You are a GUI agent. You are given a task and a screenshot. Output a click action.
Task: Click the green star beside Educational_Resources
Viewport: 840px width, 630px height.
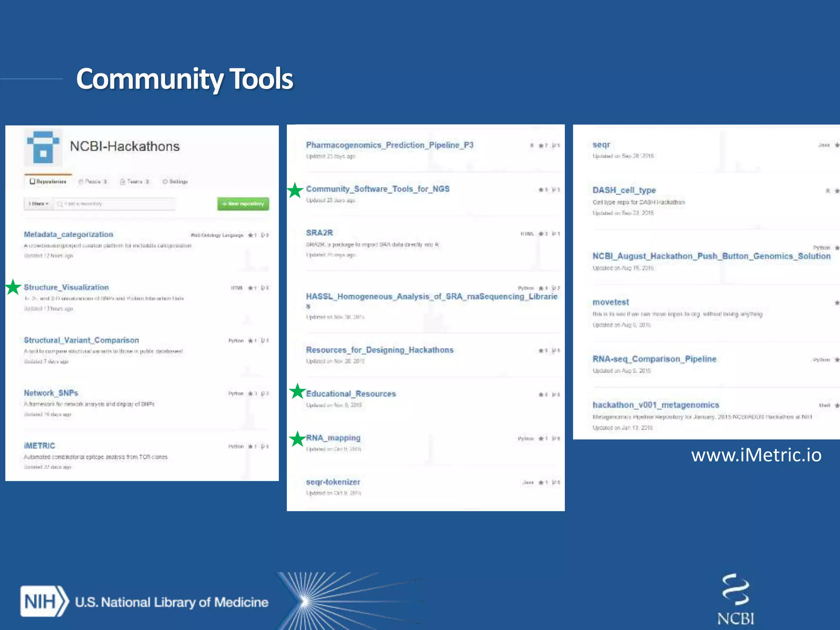[297, 391]
